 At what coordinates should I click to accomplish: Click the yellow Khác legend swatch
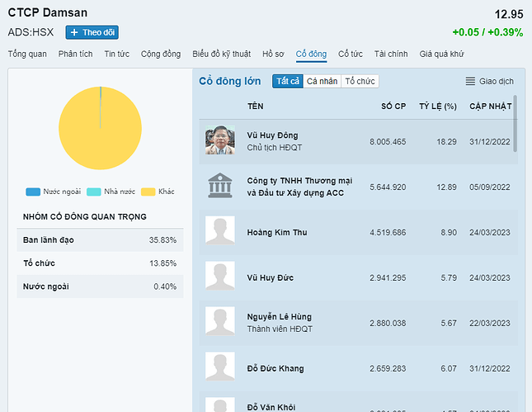[x=148, y=192]
